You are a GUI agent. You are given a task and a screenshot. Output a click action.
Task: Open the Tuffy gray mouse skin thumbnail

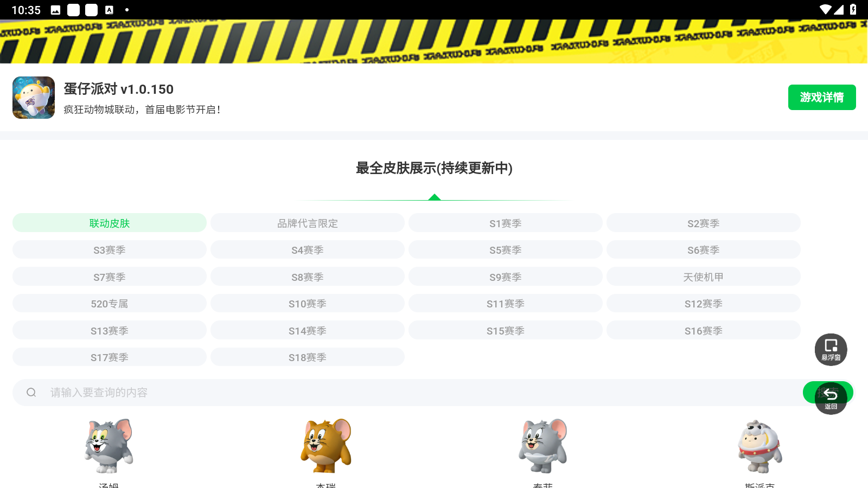[542, 446]
